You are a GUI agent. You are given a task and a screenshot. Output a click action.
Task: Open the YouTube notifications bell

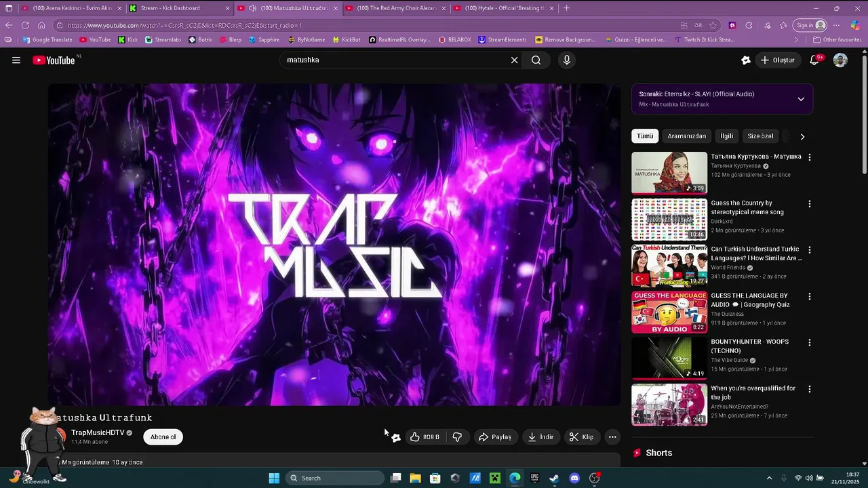[x=815, y=60]
